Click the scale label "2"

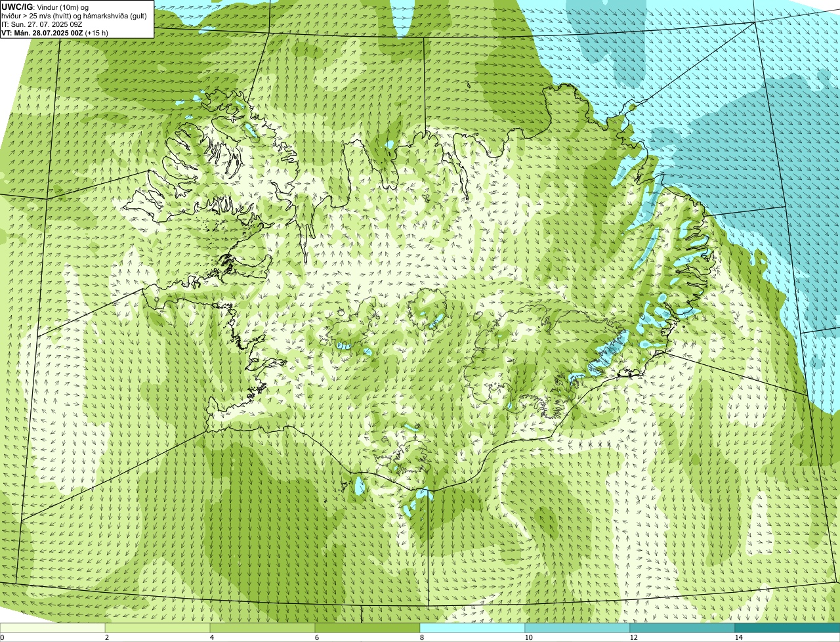(x=106, y=637)
